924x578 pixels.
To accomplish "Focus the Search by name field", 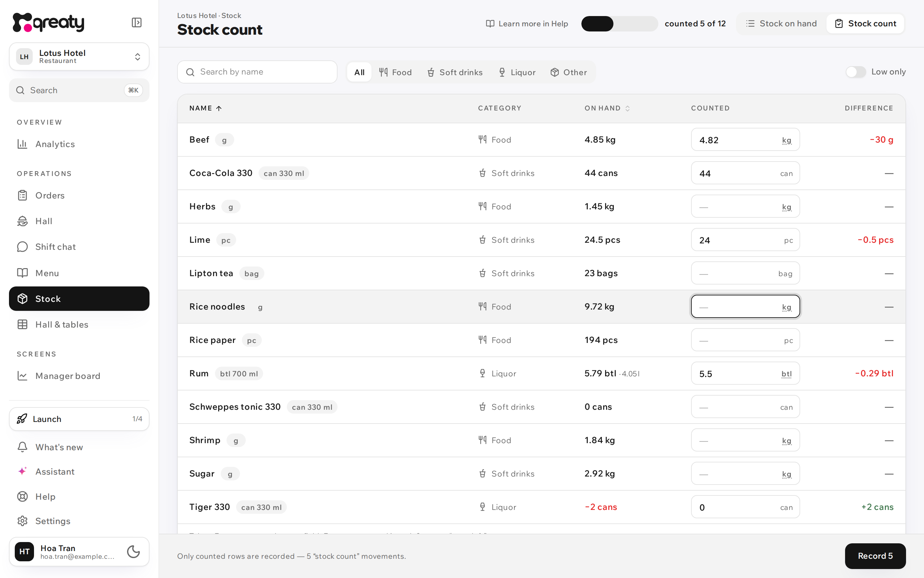I will point(257,72).
